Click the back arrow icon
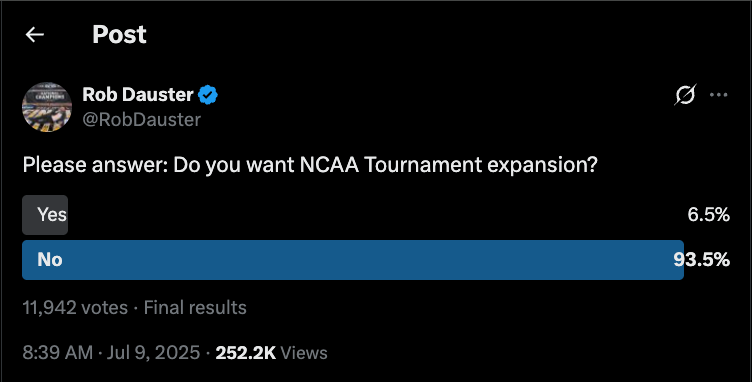The width and height of the screenshot is (752, 382). point(35,35)
